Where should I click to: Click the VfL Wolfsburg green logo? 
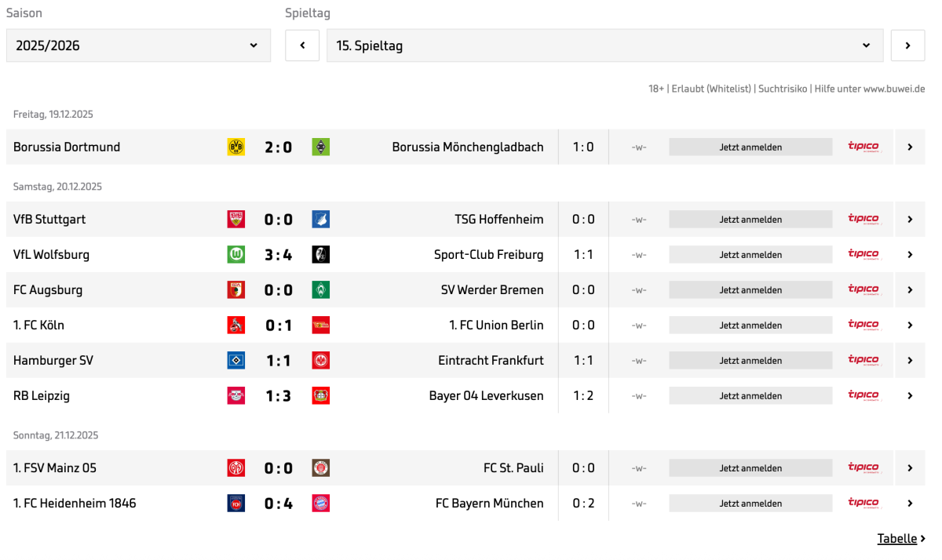tap(235, 254)
